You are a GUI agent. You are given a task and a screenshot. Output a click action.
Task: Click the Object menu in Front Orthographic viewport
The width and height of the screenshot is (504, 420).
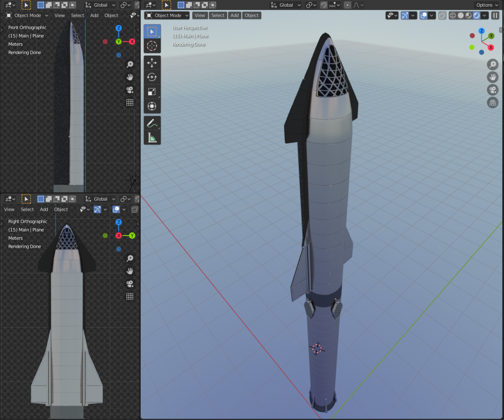[x=111, y=16]
